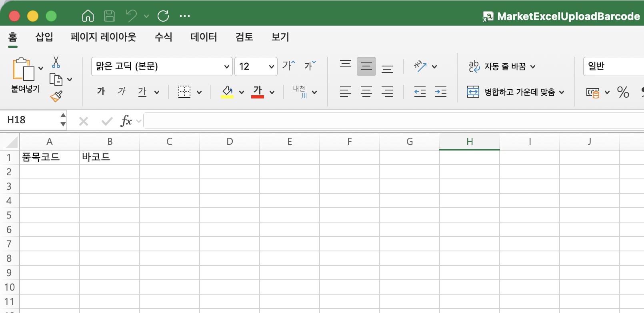Screen dimensions: 644x313
Task: Expand the borders dropdown arrow
Action: click(199, 92)
